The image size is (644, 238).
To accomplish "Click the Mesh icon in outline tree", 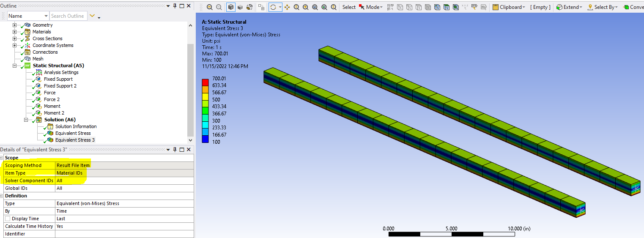I will click(x=27, y=59).
